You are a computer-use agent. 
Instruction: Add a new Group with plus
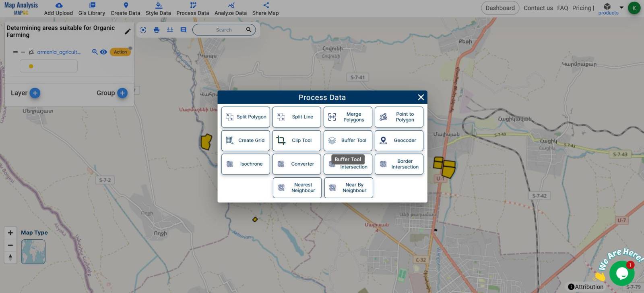122,93
